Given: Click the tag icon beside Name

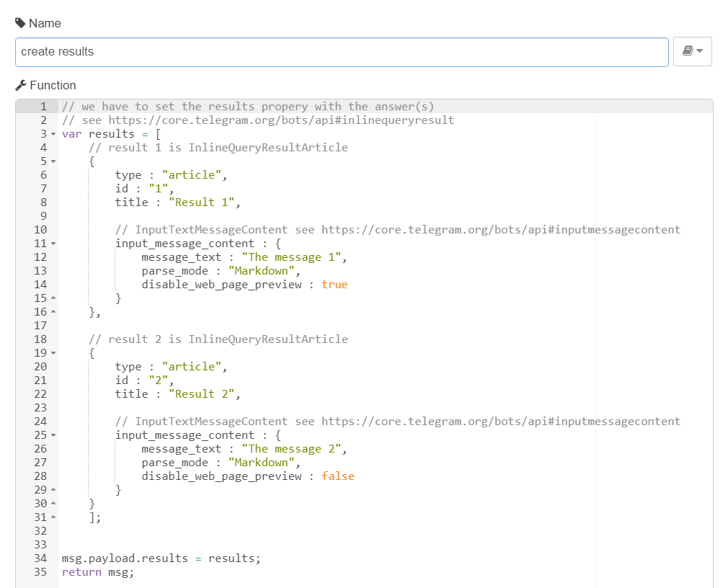Looking at the screenshot, I should point(20,23).
